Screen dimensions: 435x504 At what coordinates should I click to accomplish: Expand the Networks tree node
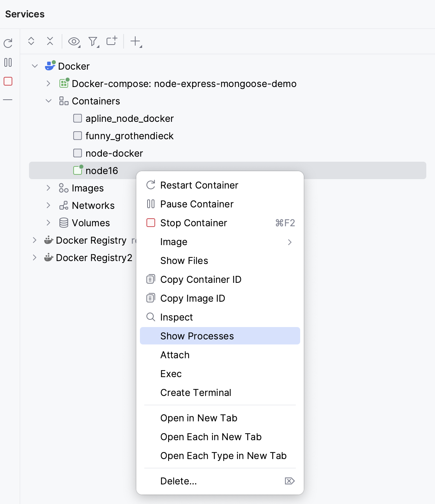pyautogui.click(x=48, y=205)
